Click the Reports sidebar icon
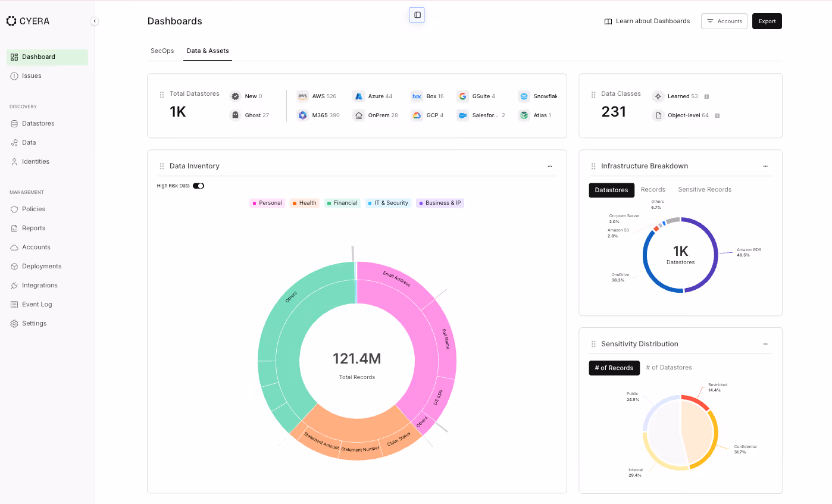The height and width of the screenshot is (504, 832). tap(14, 228)
